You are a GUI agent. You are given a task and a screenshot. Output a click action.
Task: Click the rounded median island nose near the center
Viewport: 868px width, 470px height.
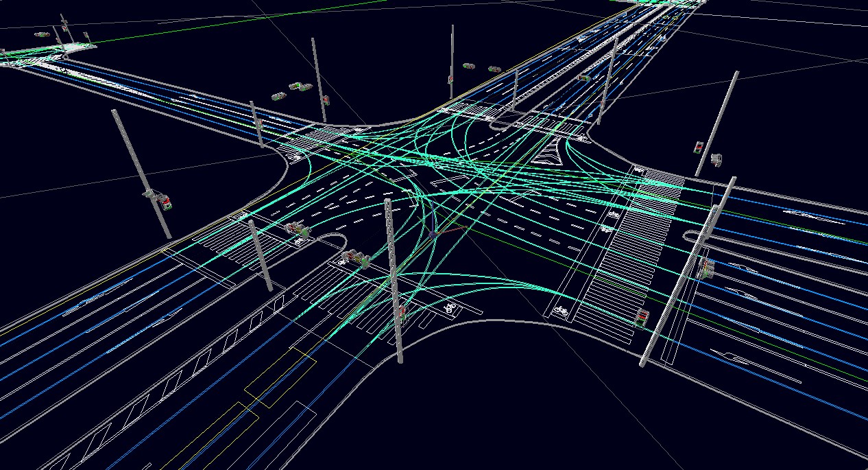(x=336, y=237)
